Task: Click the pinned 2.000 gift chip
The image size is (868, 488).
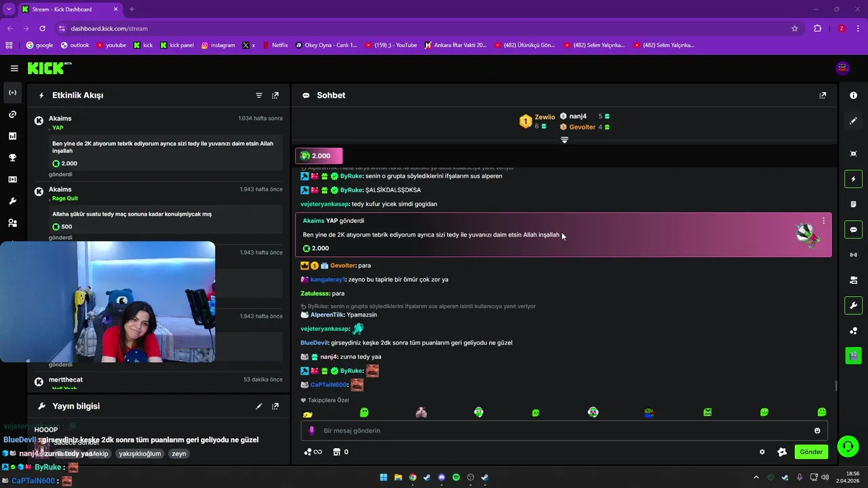Action: point(319,156)
